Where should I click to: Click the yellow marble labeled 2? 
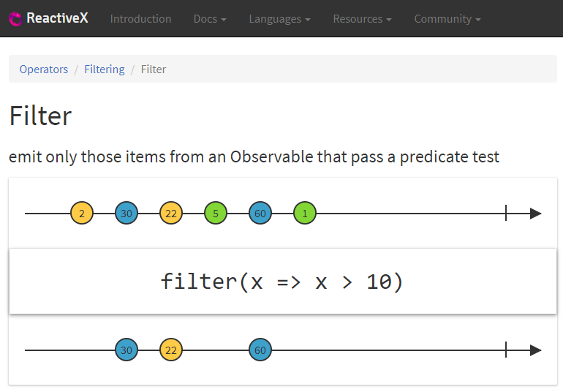pyautogui.click(x=82, y=214)
